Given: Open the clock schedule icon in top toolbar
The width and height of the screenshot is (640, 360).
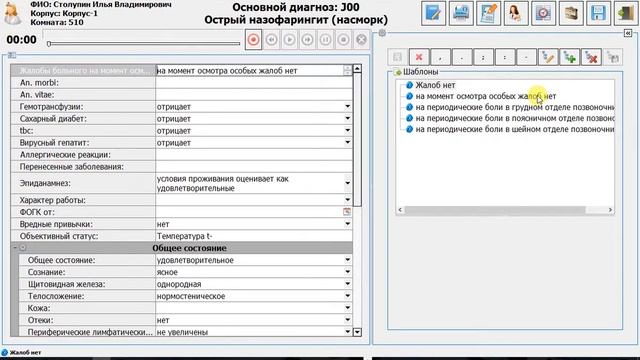Looking at the screenshot, I should point(543,13).
